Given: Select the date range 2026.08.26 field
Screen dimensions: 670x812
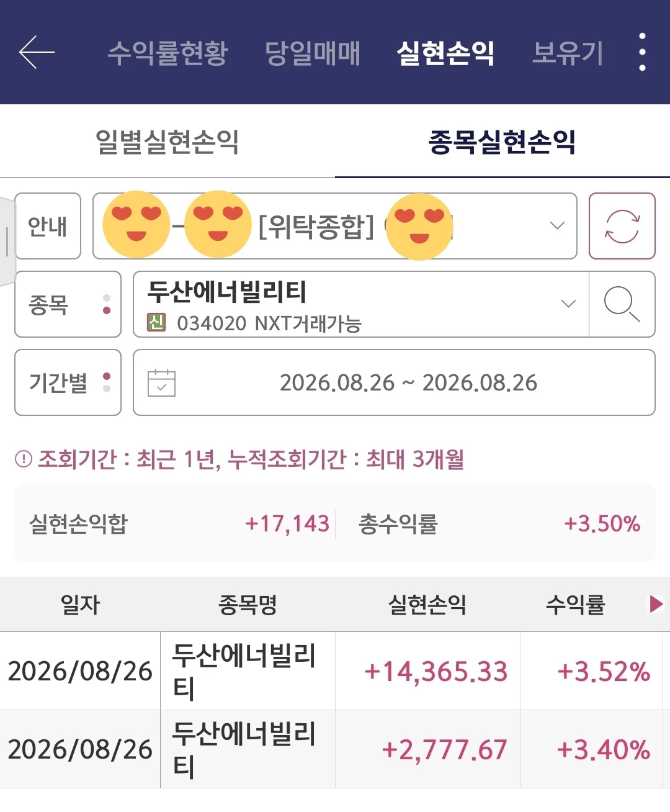Looking at the screenshot, I should click(395, 382).
